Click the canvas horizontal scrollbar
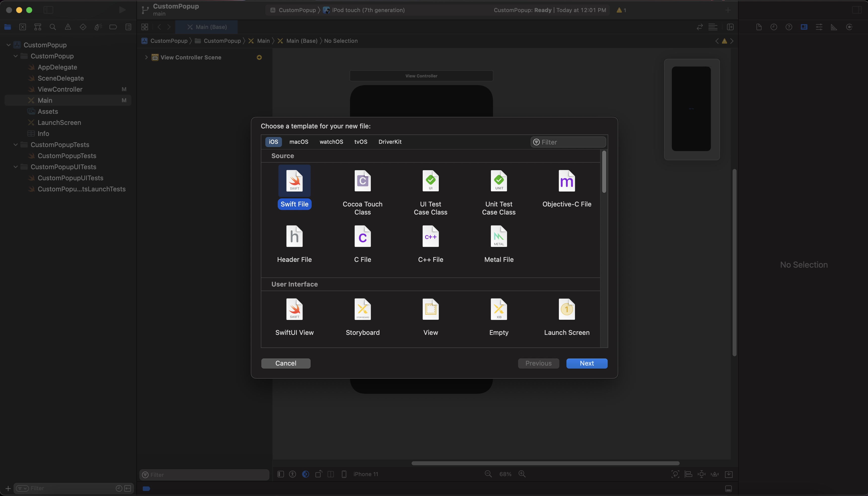This screenshot has height=496, width=868. click(x=545, y=463)
